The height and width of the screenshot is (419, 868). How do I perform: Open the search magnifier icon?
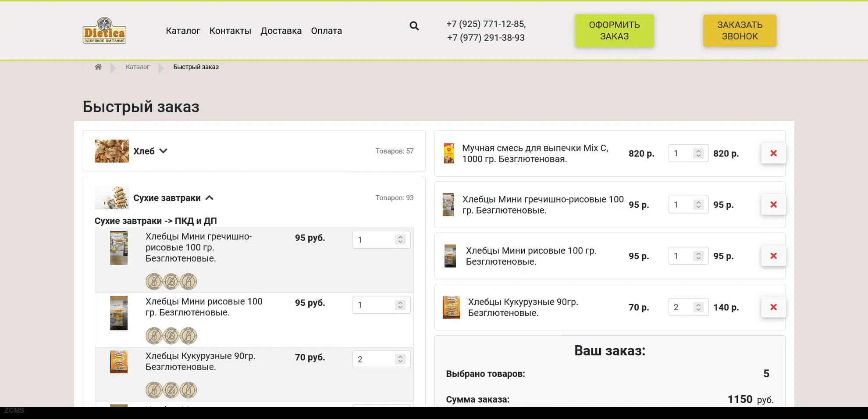tap(414, 26)
